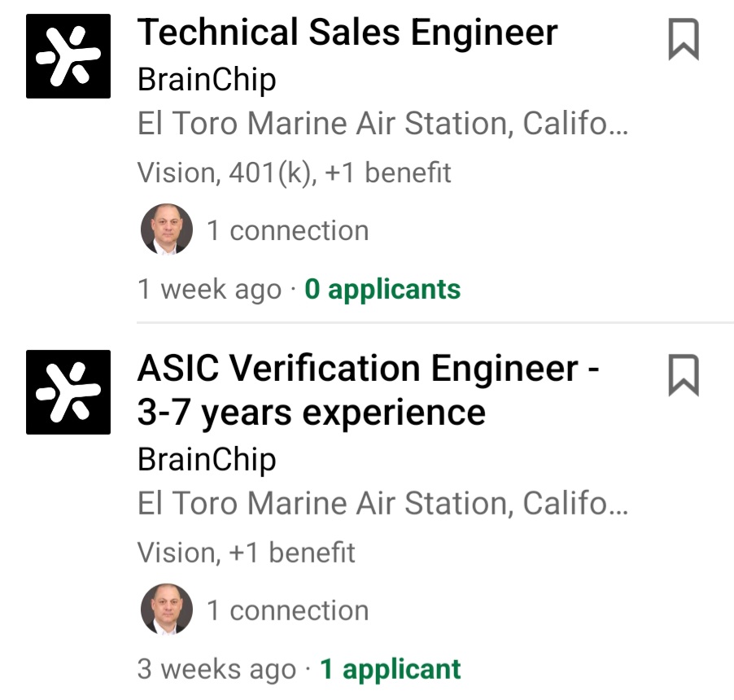
Task: Click the "1 week ago" posting time
Action: 209,289
